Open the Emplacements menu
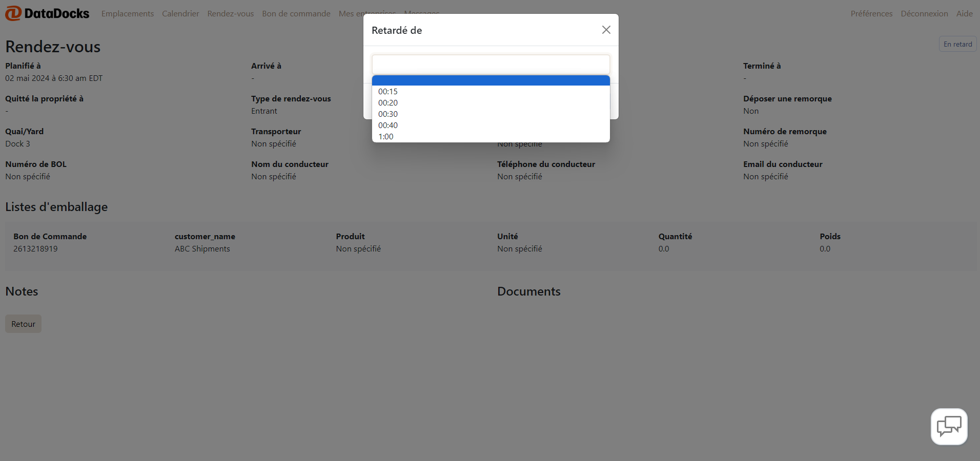Image resolution: width=980 pixels, height=461 pixels. (128, 13)
